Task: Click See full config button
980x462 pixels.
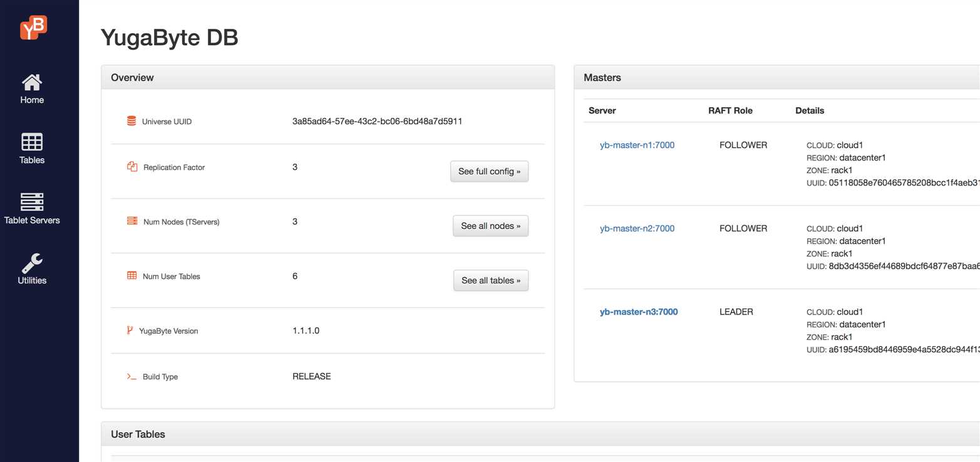Action: (489, 171)
